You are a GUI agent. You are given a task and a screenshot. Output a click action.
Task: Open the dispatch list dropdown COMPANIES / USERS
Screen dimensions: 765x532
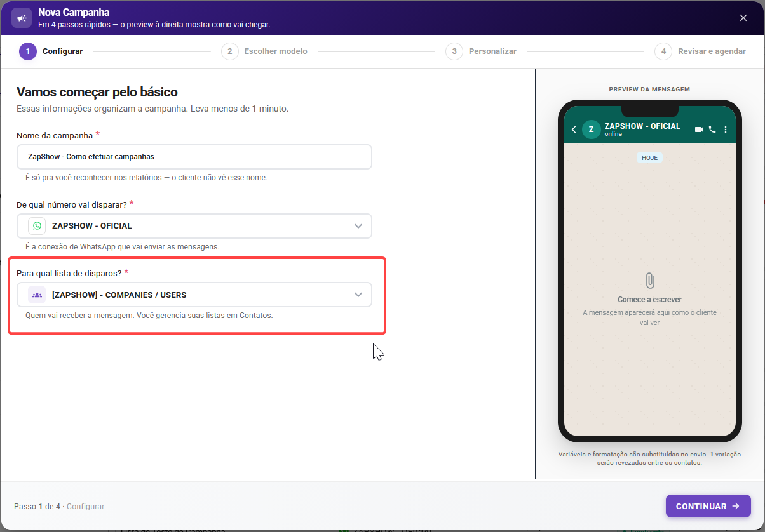coord(194,295)
